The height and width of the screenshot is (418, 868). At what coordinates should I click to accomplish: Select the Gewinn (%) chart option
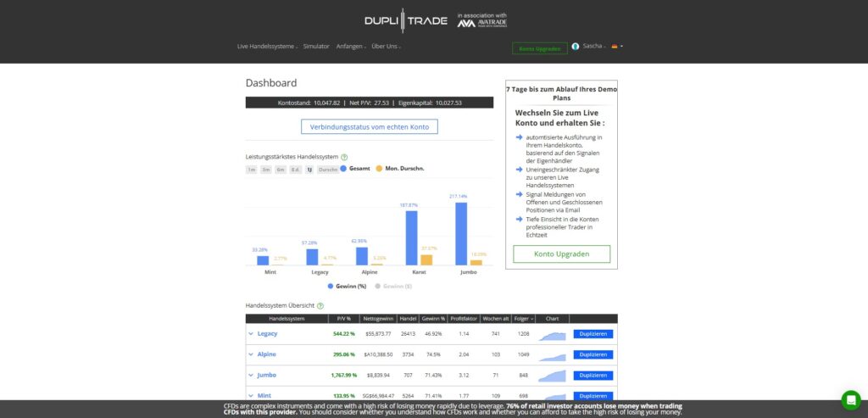tap(347, 287)
